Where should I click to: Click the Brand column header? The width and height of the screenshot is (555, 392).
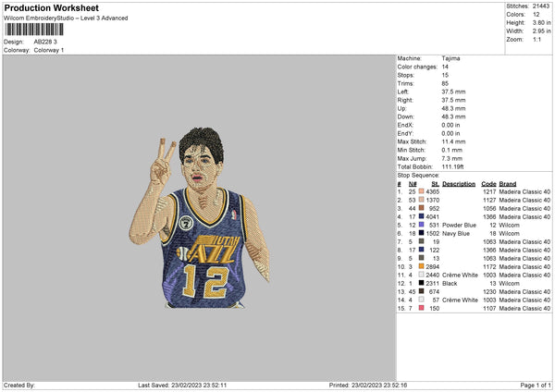tap(508, 184)
